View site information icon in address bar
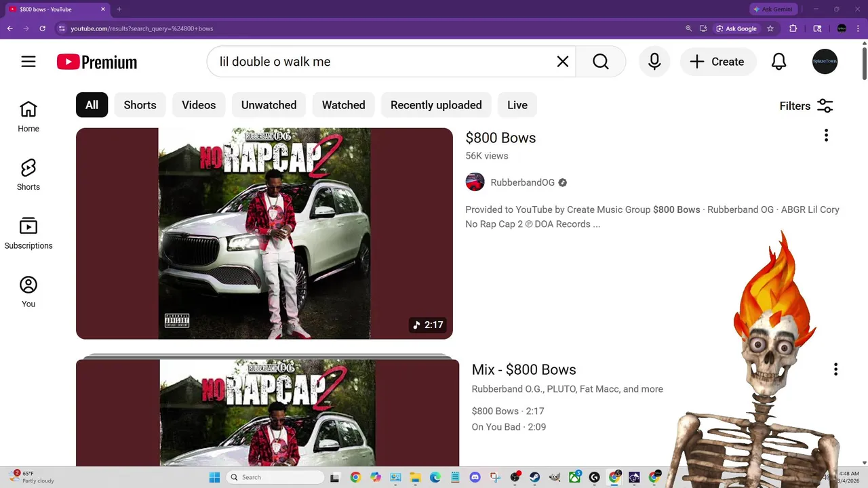 [62, 28]
